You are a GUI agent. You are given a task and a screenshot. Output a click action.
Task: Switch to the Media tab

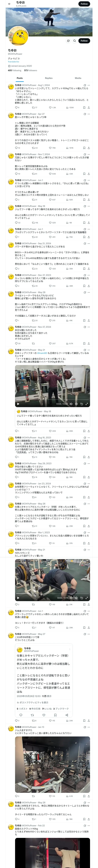coord(78,78)
